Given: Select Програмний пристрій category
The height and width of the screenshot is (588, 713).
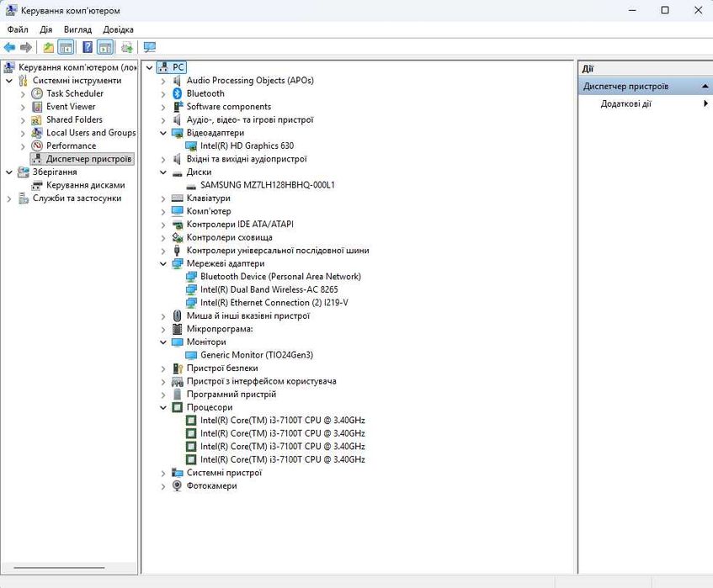Looking at the screenshot, I should 231,395.
